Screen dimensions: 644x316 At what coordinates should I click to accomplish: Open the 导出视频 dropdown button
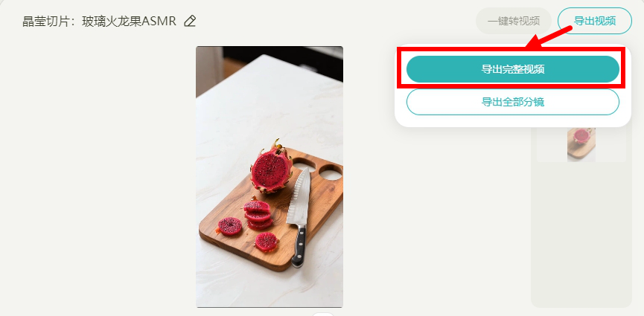click(594, 21)
